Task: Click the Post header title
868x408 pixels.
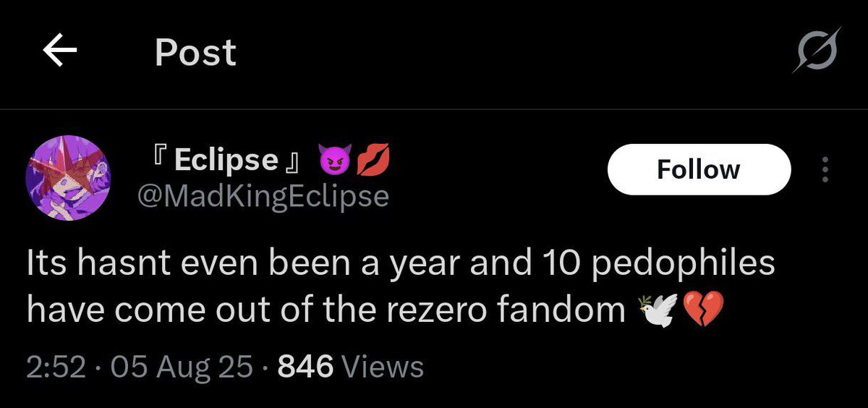Action: pos(195,52)
